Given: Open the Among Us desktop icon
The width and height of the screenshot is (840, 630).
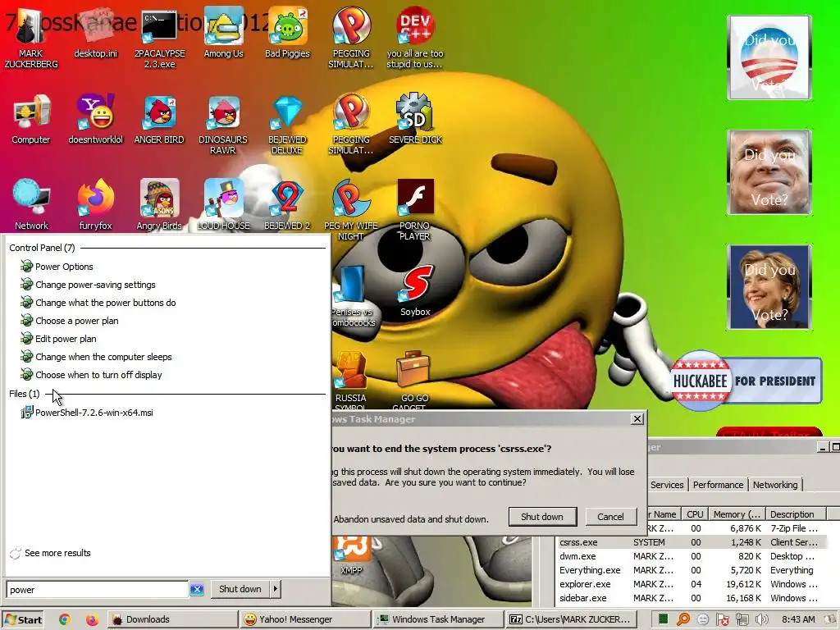Looking at the screenshot, I should click(x=223, y=33).
